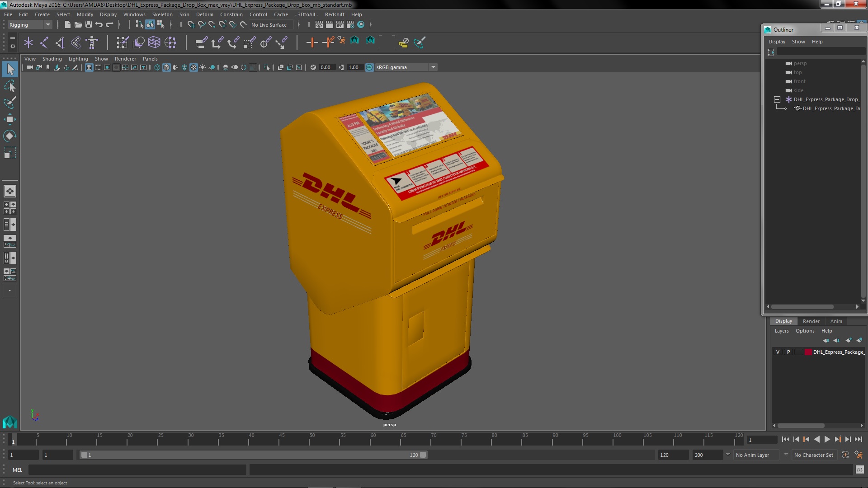This screenshot has width=868, height=488.
Task: Activate the Rotate tool in toolbox
Action: coord(9,136)
